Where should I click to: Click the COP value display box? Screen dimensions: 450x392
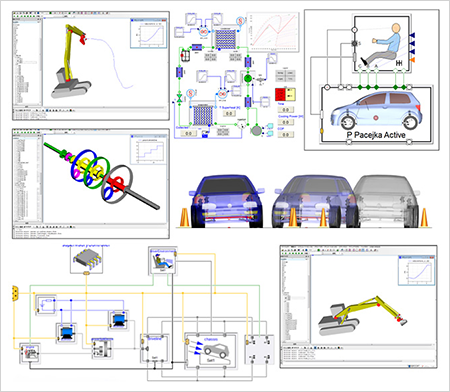286,134
